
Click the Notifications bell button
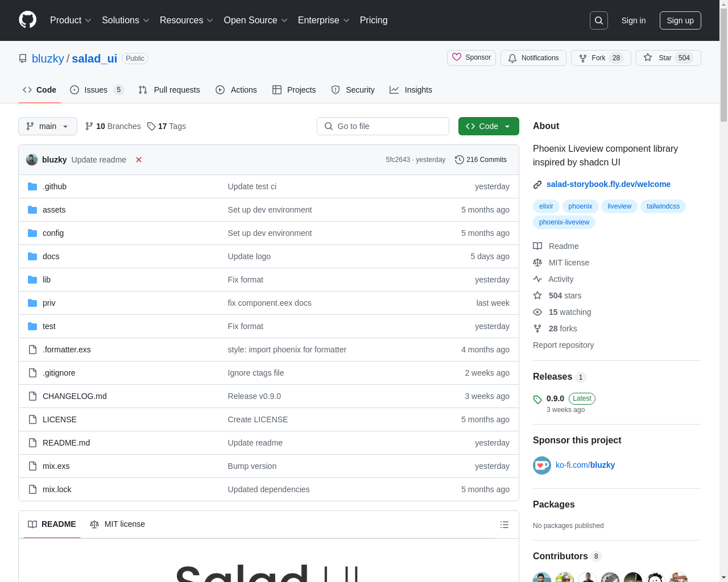pyautogui.click(x=533, y=58)
